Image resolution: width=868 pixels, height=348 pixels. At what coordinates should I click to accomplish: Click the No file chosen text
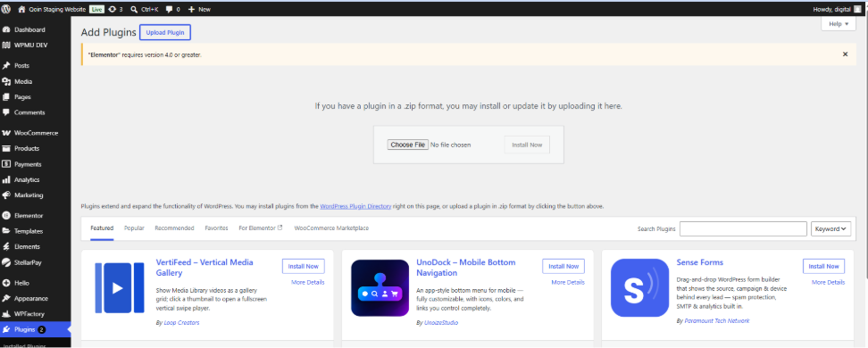click(451, 145)
